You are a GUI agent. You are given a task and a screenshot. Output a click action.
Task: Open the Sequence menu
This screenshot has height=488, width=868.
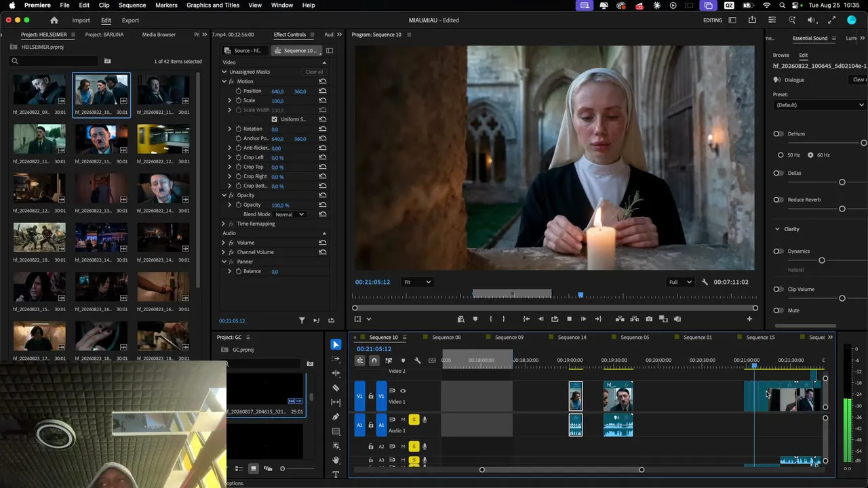pos(132,5)
